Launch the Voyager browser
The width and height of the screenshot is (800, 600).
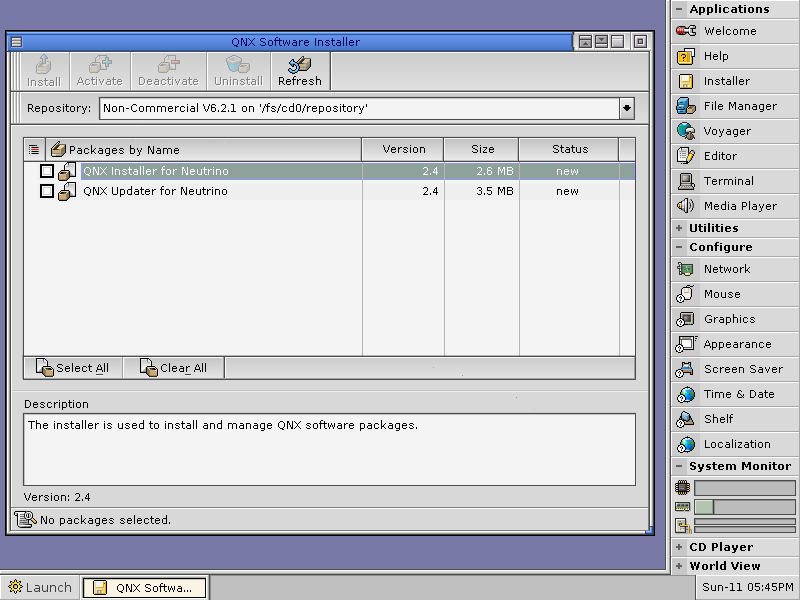tap(735, 131)
